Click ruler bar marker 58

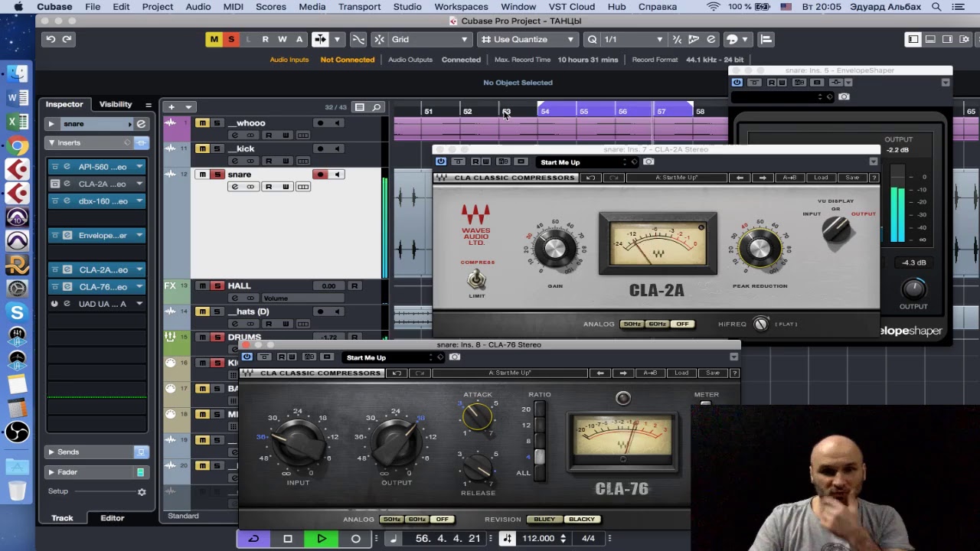click(x=700, y=112)
